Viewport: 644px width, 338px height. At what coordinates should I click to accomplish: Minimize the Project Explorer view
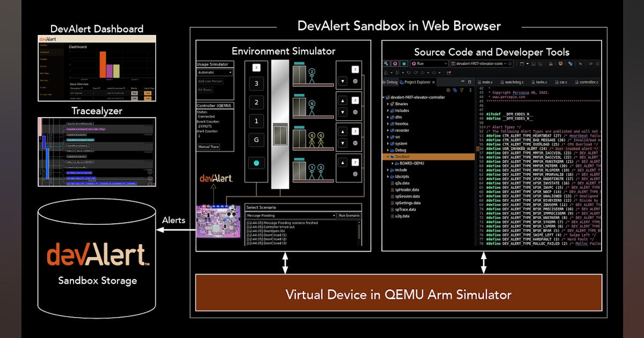click(x=463, y=82)
